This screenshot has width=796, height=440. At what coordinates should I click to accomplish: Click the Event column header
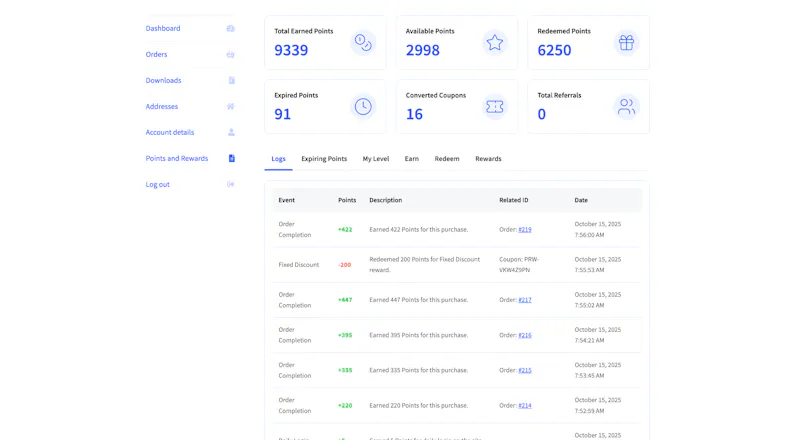click(286, 200)
